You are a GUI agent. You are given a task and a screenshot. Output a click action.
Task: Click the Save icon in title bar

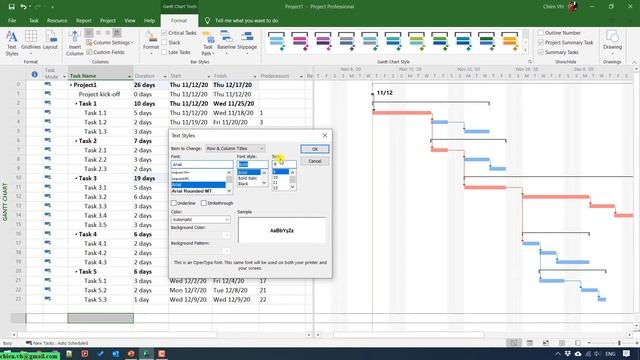tap(11, 7)
